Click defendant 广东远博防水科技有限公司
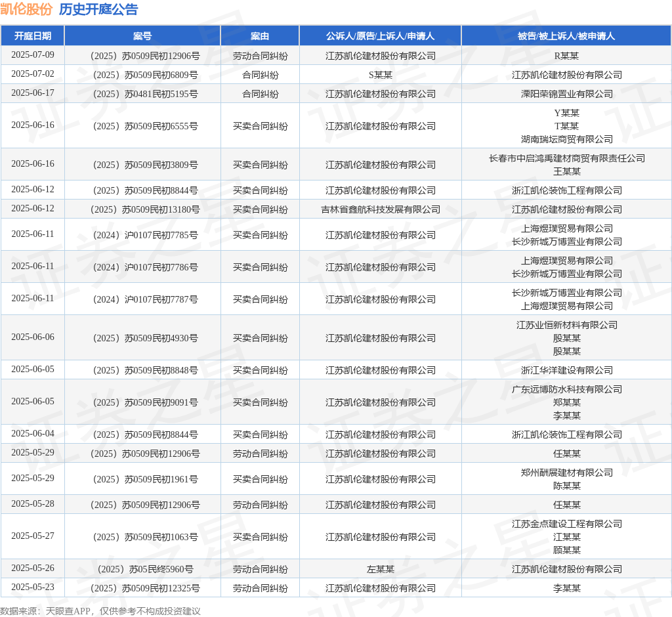Screen dimensions: 672x617 566,389
